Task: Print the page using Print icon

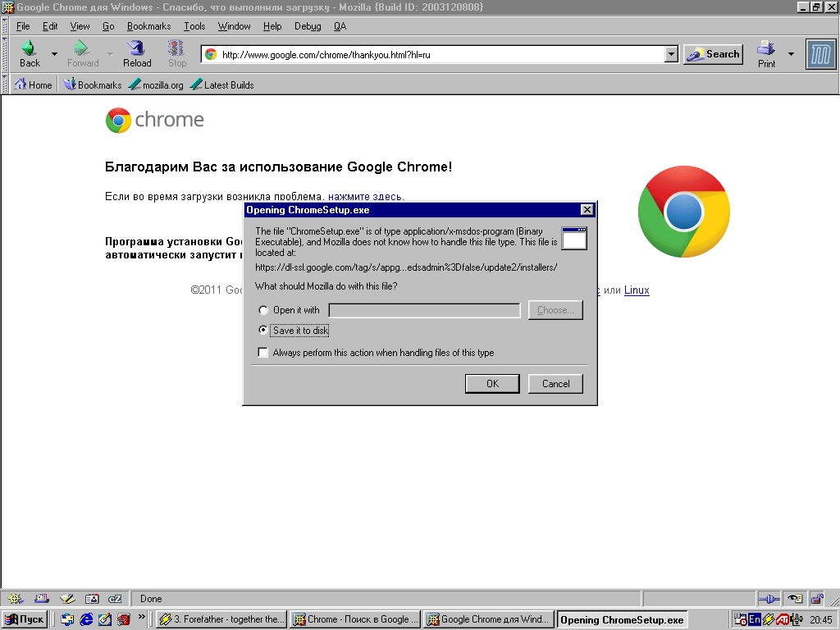Action: [766, 48]
